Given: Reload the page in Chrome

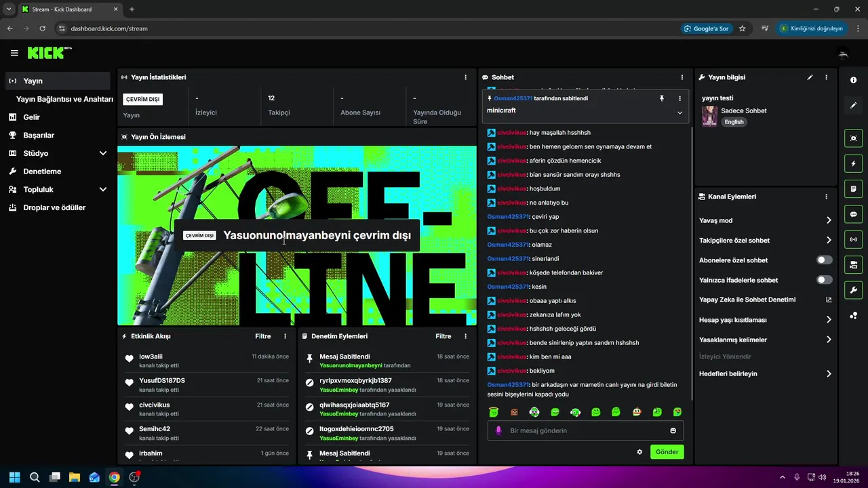Looking at the screenshot, I should tap(42, 28).
